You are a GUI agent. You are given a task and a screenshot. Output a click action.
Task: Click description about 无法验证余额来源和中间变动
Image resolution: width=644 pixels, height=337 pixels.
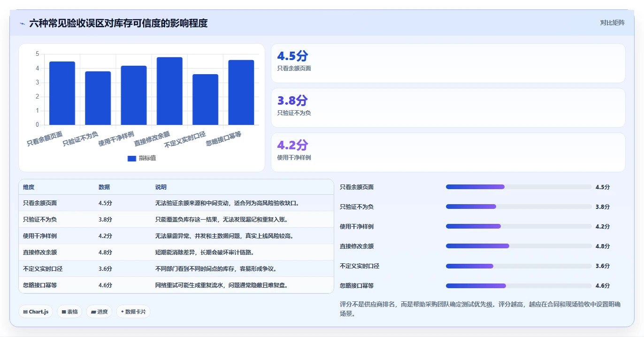click(227, 203)
